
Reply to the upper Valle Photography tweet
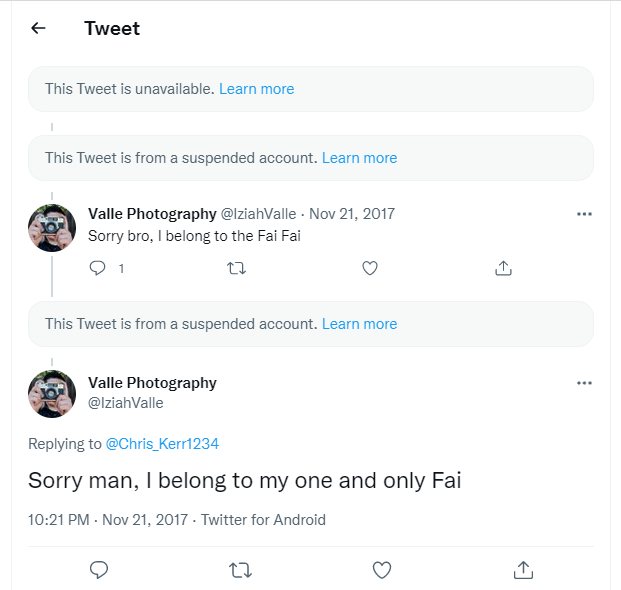tap(98, 268)
